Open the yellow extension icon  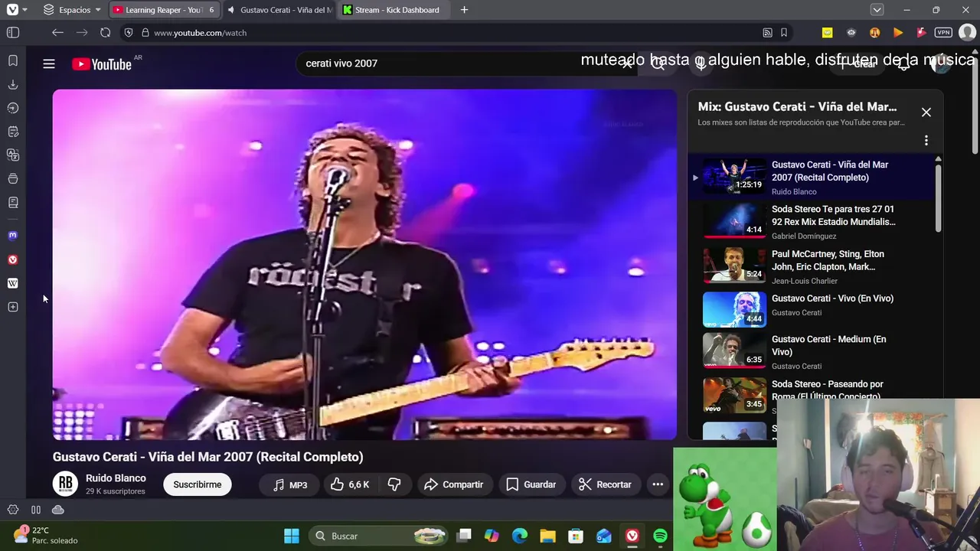click(x=827, y=33)
